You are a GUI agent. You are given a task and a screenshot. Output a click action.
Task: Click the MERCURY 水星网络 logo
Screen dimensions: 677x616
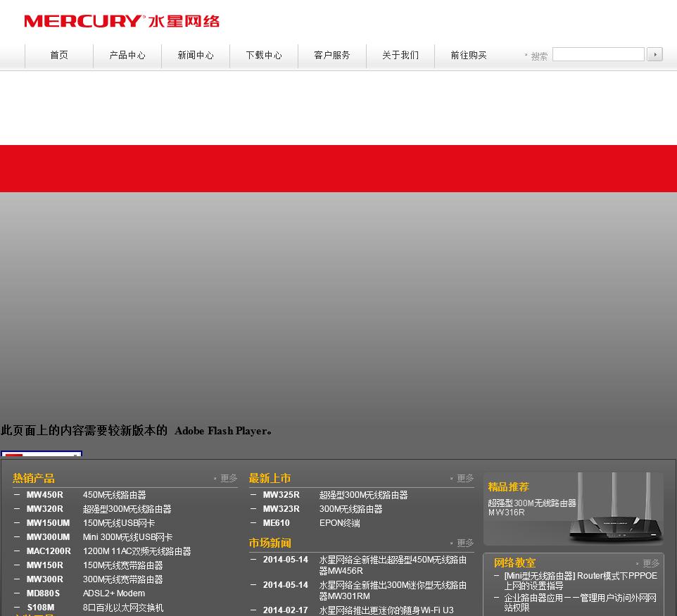coord(122,20)
